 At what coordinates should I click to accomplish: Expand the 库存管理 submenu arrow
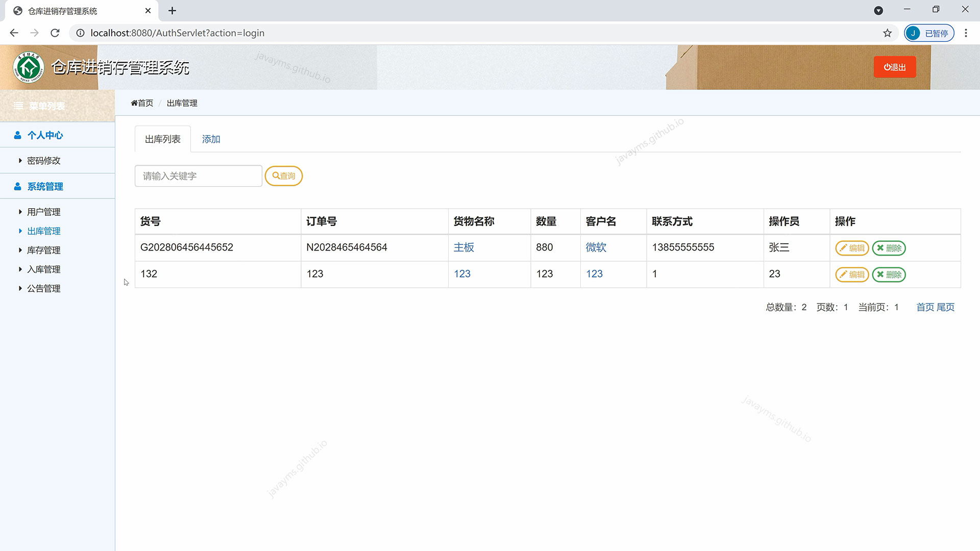point(20,250)
